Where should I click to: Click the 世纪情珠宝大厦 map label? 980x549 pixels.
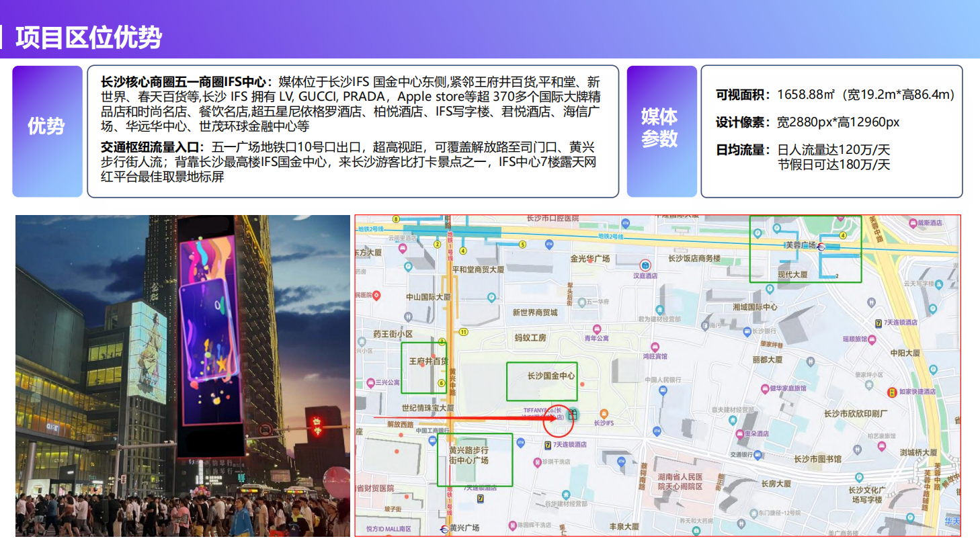tap(428, 408)
